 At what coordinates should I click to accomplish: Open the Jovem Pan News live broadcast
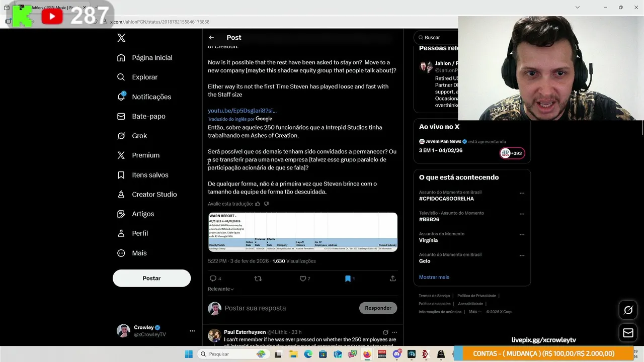(472, 146)
